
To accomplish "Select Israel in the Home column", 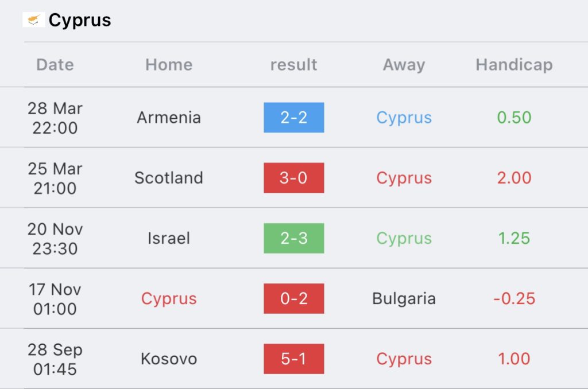I will (169, 238).
